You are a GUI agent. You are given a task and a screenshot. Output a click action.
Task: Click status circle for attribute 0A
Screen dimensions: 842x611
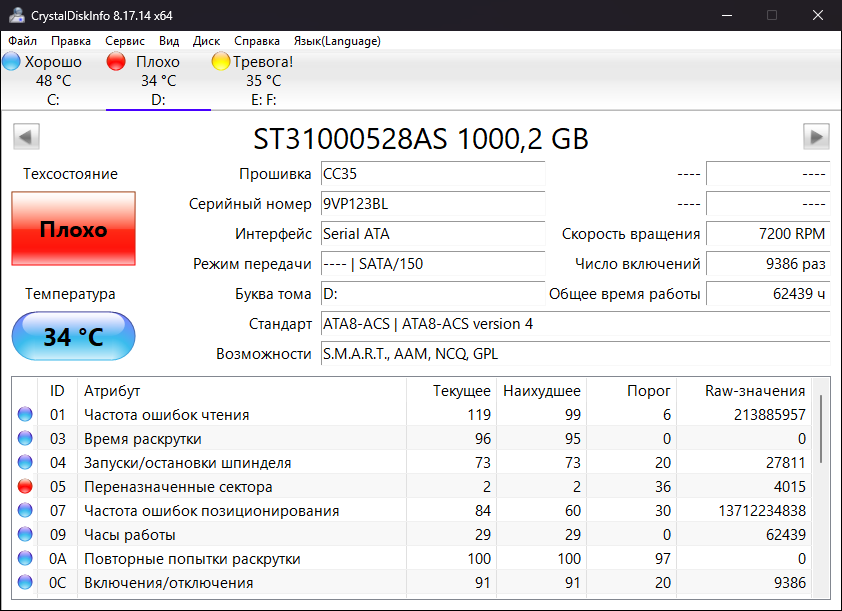(25, 558)
